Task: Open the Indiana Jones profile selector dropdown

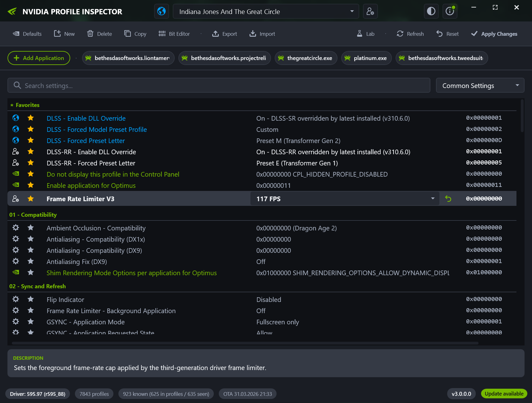Action: coord(266,12)
